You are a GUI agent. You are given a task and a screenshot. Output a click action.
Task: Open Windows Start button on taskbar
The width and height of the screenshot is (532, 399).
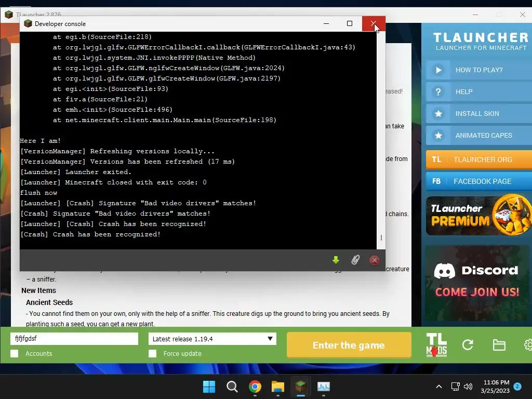point(209,387)
